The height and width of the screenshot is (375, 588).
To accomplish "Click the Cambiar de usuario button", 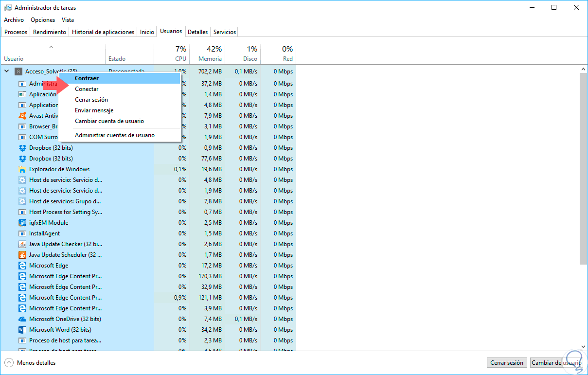I will (556, 363).
